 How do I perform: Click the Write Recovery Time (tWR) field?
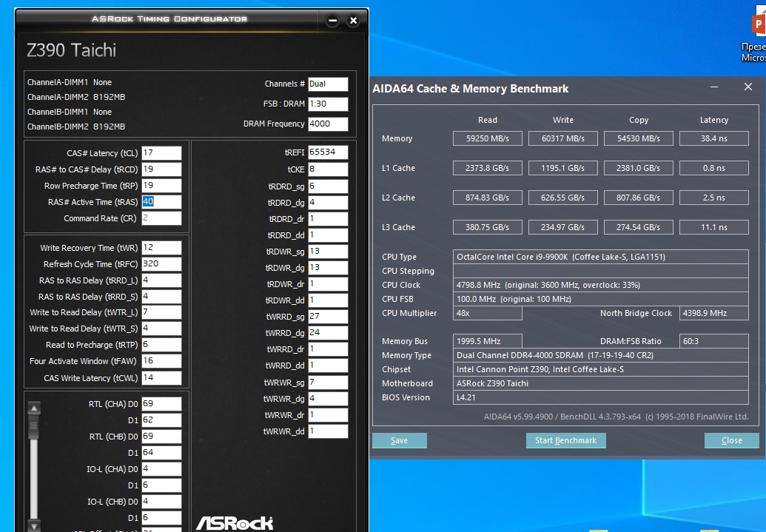tap(161, 248)
